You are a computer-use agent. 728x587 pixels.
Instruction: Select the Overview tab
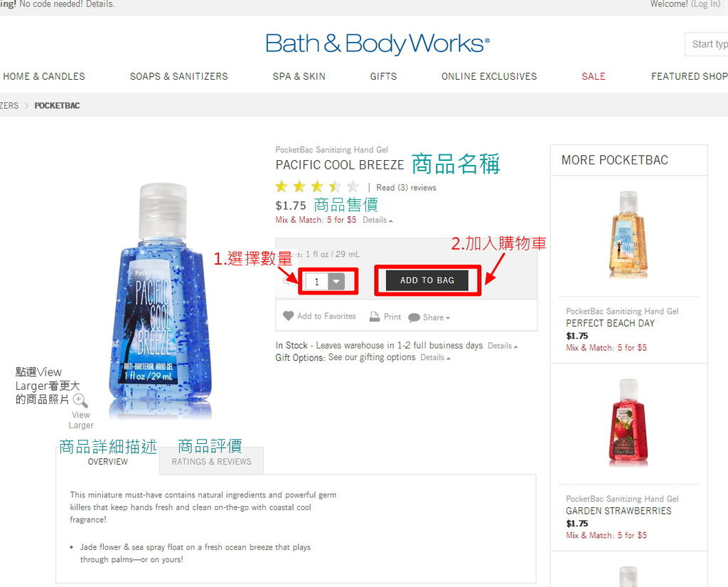[x=108, y=462]
